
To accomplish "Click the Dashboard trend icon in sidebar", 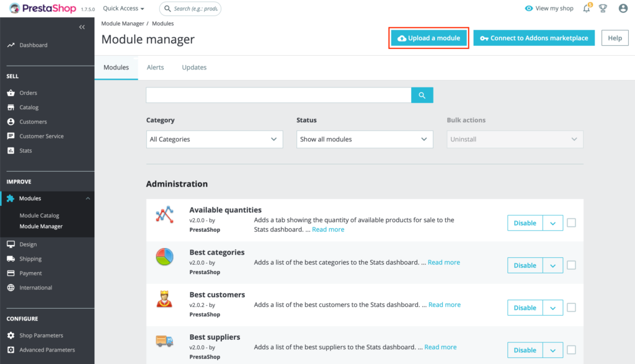I will tap(11, 45).
